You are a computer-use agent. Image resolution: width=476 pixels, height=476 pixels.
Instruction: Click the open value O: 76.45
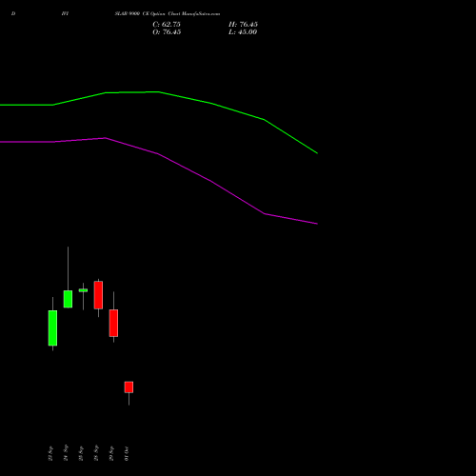(167, 32)
